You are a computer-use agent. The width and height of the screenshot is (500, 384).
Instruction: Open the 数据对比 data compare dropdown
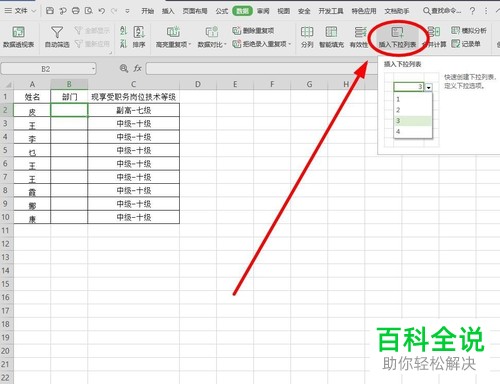pyautogui.click(x=212, y=37)
